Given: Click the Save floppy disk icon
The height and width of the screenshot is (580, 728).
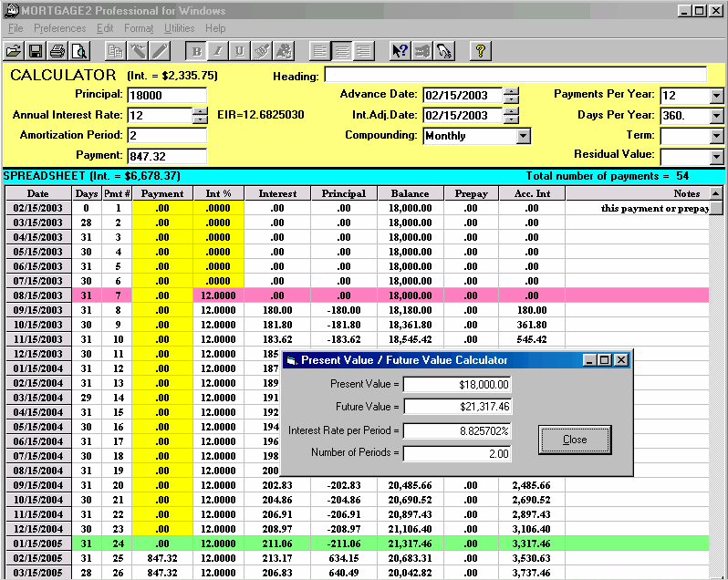Looking at the screenshot, I should click(x=36, y=51).
